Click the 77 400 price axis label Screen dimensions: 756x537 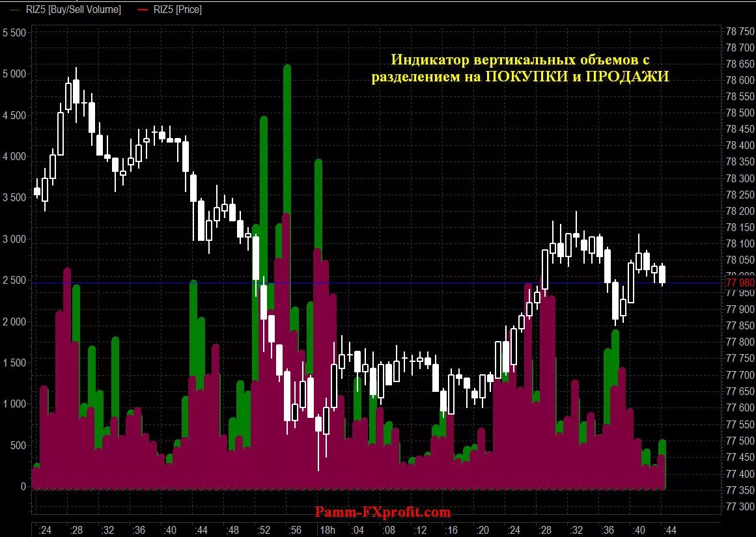(x=740, y=474)
